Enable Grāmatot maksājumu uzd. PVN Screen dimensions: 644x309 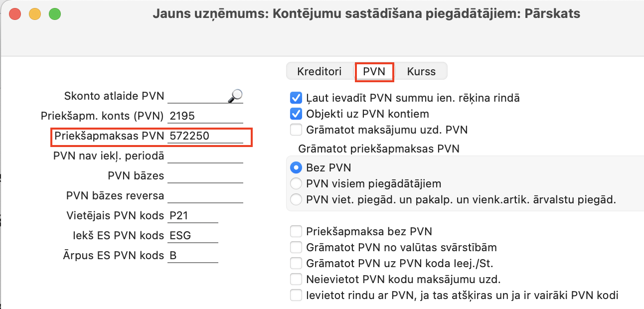coord(296,130)
